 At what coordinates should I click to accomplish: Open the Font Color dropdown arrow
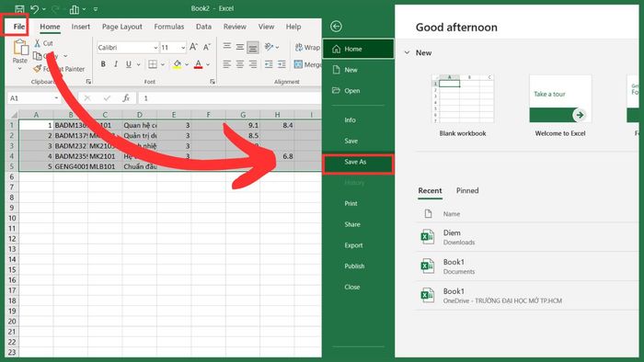(208, 65)
